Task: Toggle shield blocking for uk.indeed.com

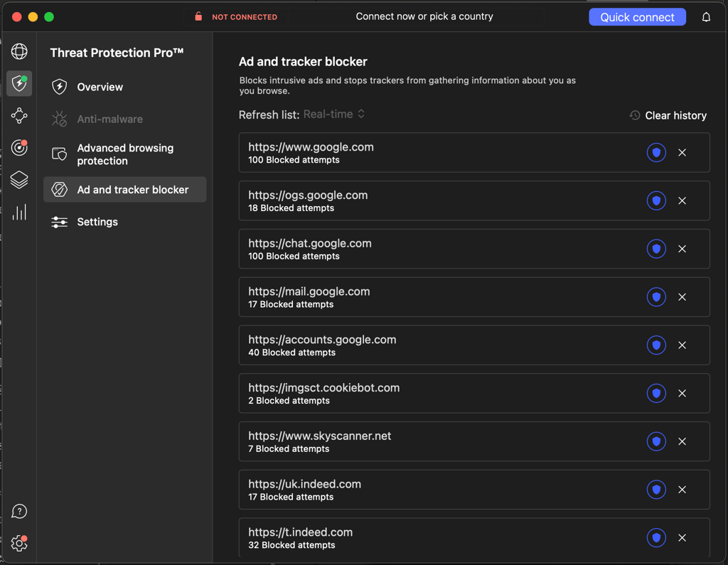Action: click(x=656, y=490)
